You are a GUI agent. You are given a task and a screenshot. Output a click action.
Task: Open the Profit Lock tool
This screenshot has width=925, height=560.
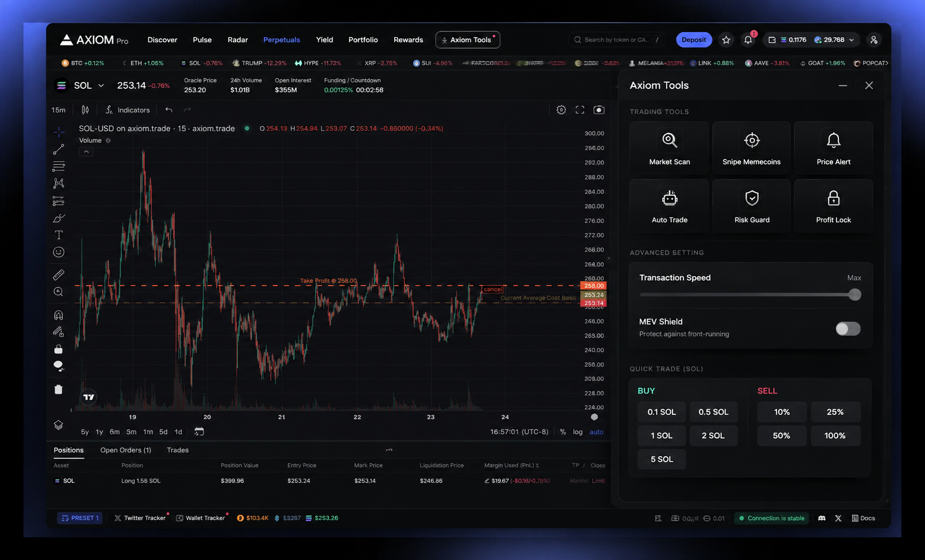[834, 206]
